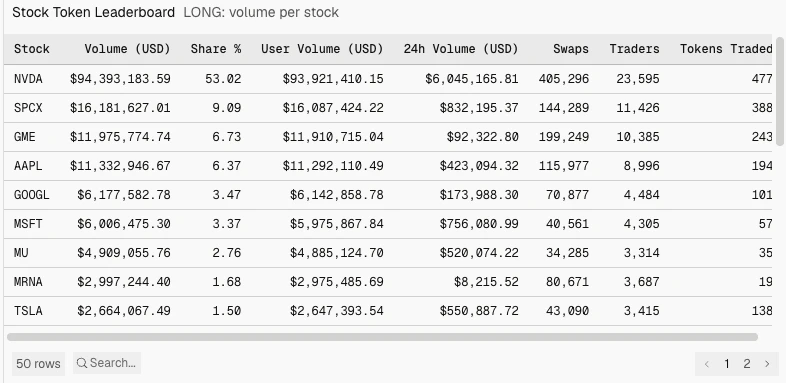
Task: Click the Swaps column header
Action: click(x=571, y=49)
